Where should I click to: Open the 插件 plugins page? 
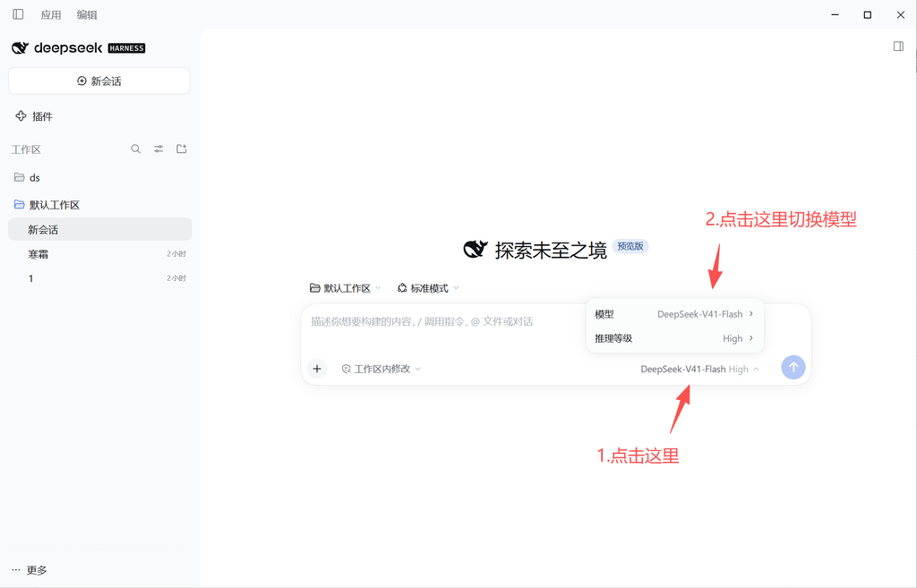pyautogui.click(x=34, y=116)
